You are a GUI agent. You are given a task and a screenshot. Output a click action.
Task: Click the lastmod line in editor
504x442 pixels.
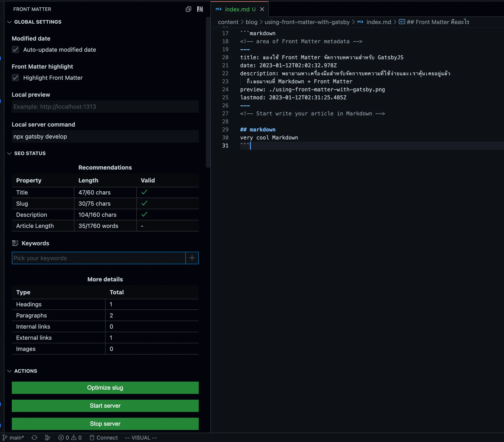293,97
